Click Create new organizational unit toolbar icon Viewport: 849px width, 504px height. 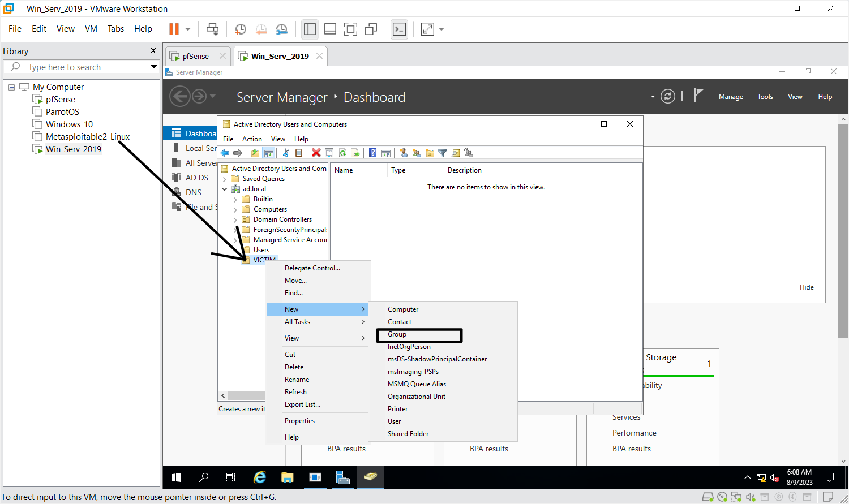tap(430, 153)
